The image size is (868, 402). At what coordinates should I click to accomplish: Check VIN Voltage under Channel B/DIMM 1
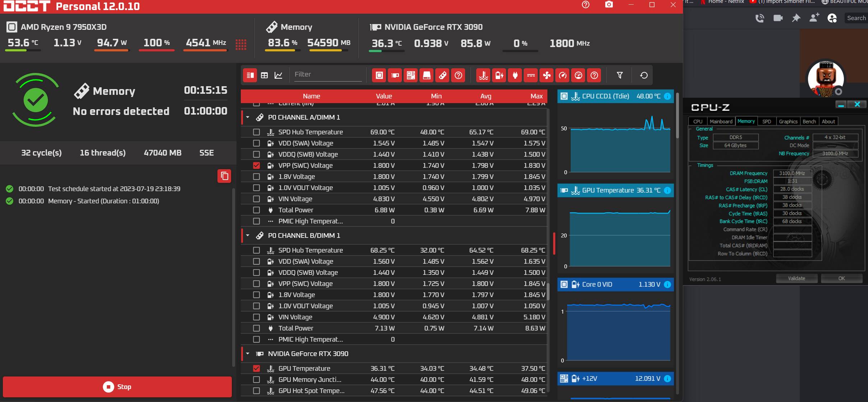coord(256,317)
